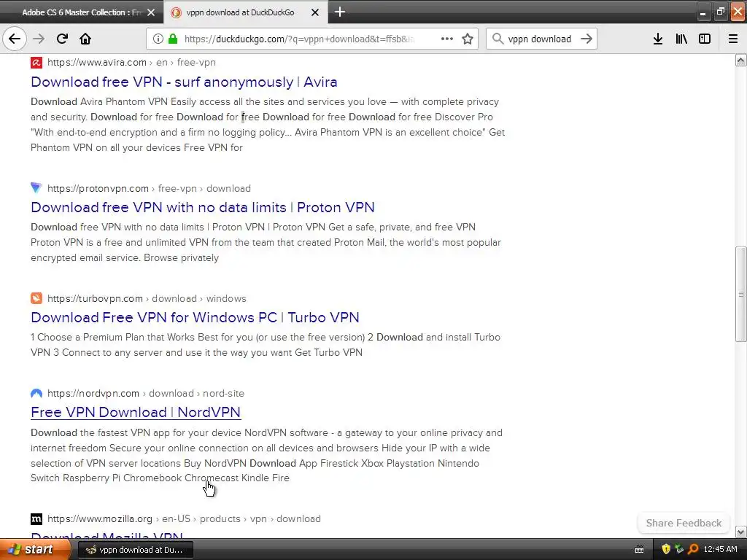
Task: Click the security shield tray icon
Action: (x=665, y=550)
